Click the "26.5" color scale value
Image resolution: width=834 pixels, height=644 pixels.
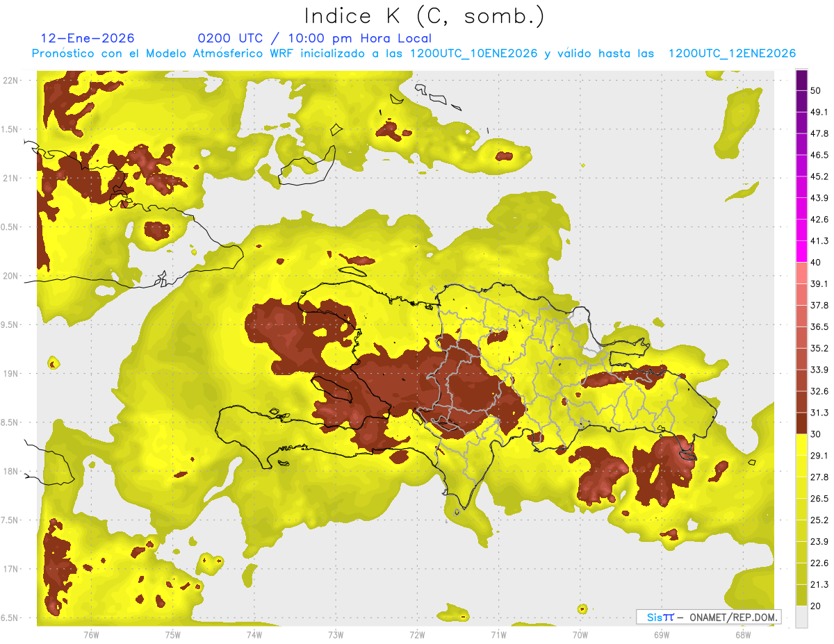click(x=819, y=498)
